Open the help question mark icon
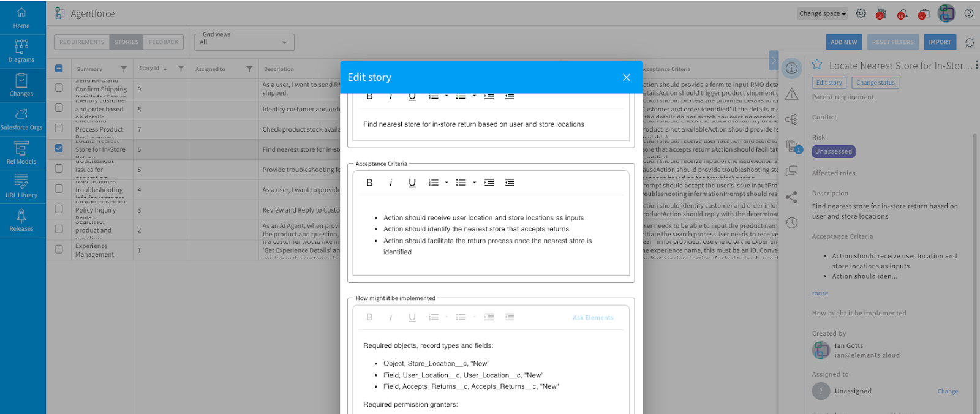Viewport: 980px width, 414px height. 969,13
